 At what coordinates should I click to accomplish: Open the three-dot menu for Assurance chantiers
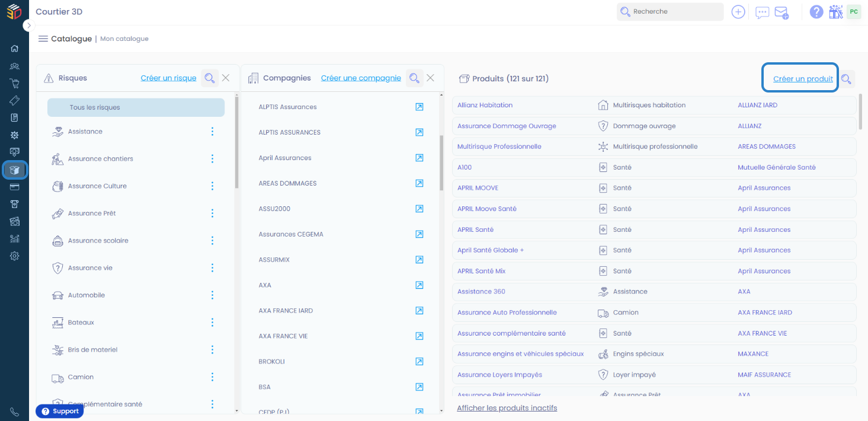tap(212, 159)
